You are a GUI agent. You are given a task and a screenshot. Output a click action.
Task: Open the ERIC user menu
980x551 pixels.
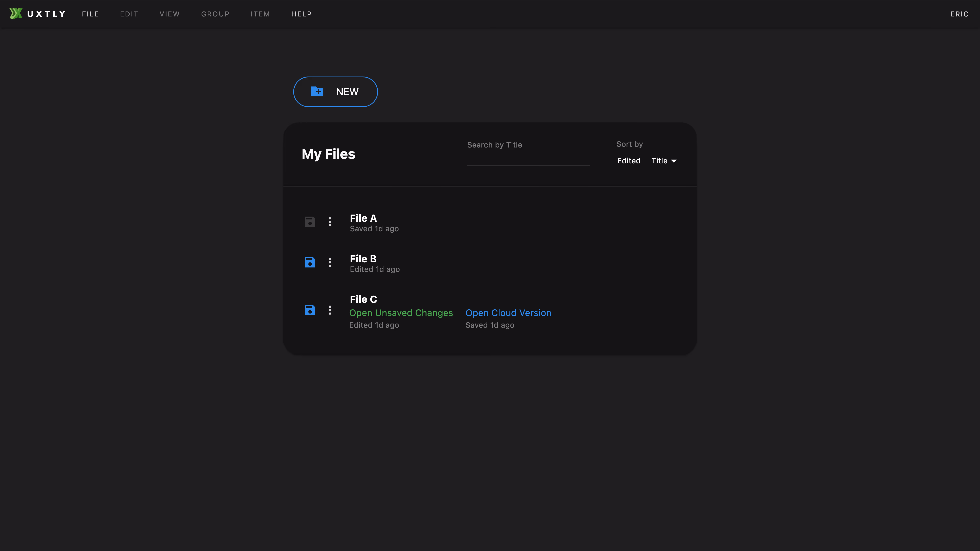click(x=959, y=14)
